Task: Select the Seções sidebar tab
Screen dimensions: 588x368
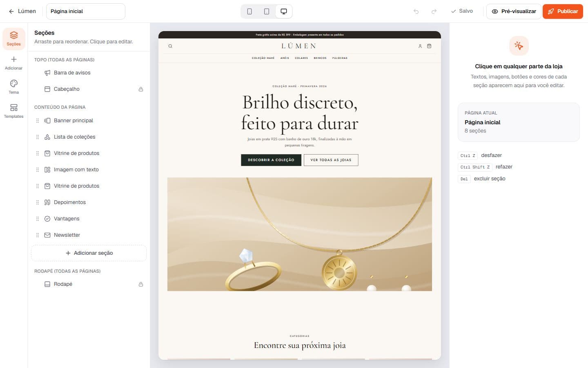Action: coord(14,39)
